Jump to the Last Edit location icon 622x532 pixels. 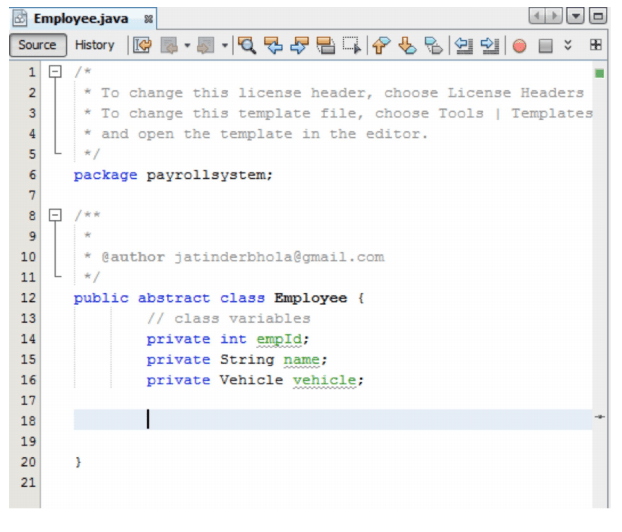coord(142,45)
